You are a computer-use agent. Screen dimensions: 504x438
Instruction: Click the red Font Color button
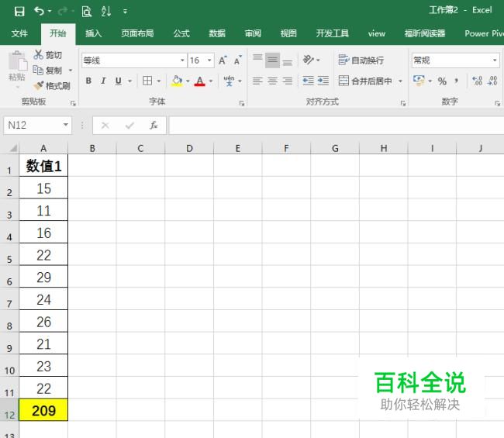(x=199, y=81)
